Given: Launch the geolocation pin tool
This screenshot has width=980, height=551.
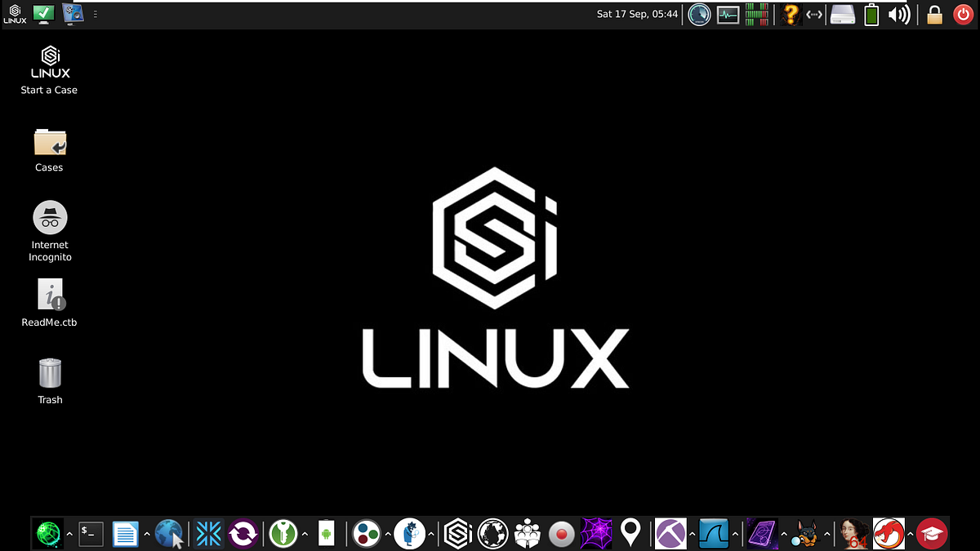Looking at the screenshot, I should 630,533.
